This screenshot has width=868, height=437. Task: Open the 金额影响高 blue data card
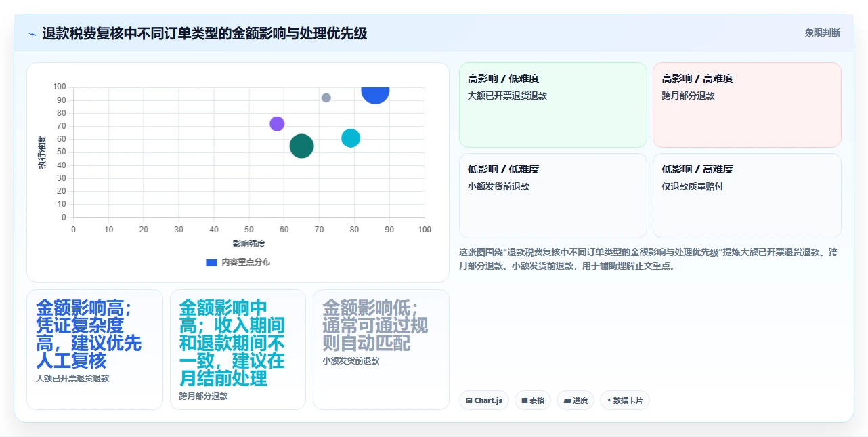(x=95, y=350)
